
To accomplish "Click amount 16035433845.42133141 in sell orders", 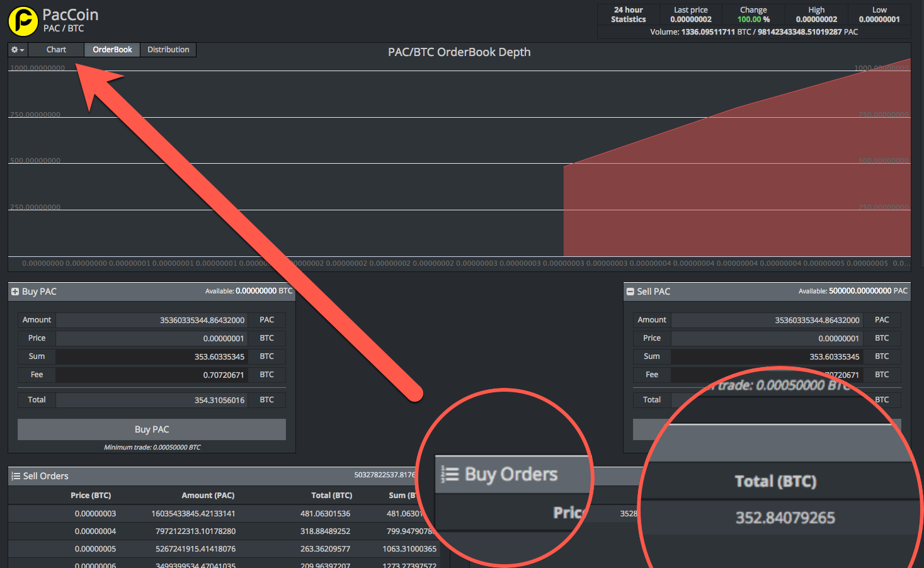I will tap(193, 514).
